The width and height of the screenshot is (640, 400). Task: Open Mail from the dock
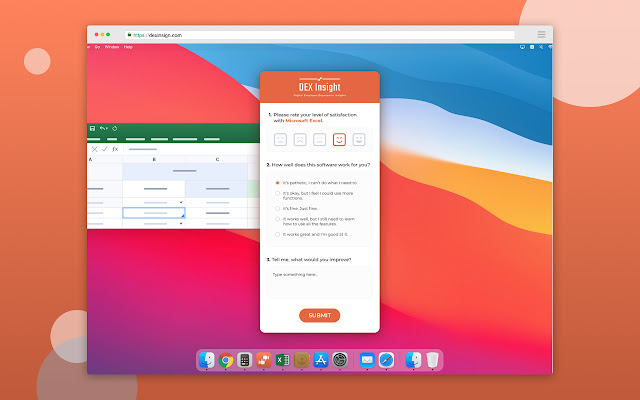[x=367, y=360]
